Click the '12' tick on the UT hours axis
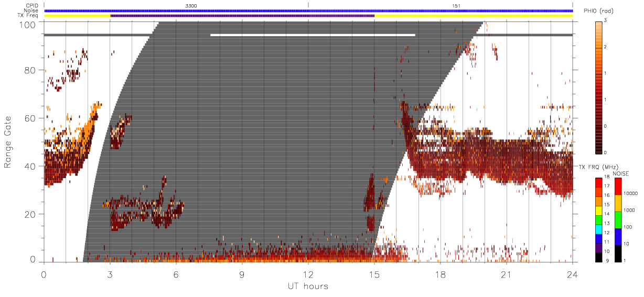Screen dimensions: 644x297 308,274
